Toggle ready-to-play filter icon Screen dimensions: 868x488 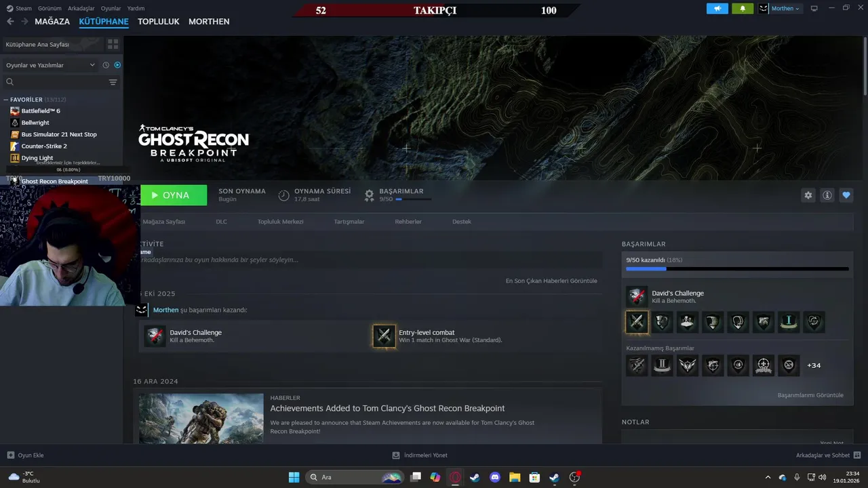click(117, 65)
